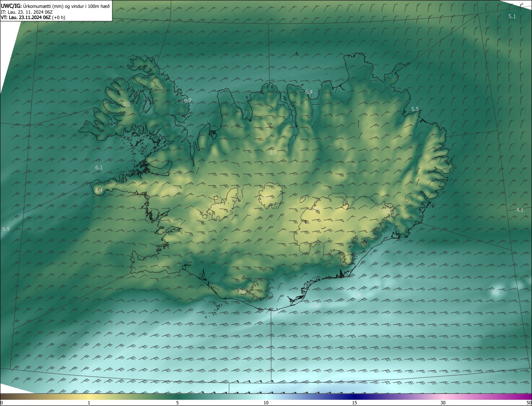532x406 pixels.
Task: Click the 2.5 value in north-central Iceland
Action: pos(273,153)
